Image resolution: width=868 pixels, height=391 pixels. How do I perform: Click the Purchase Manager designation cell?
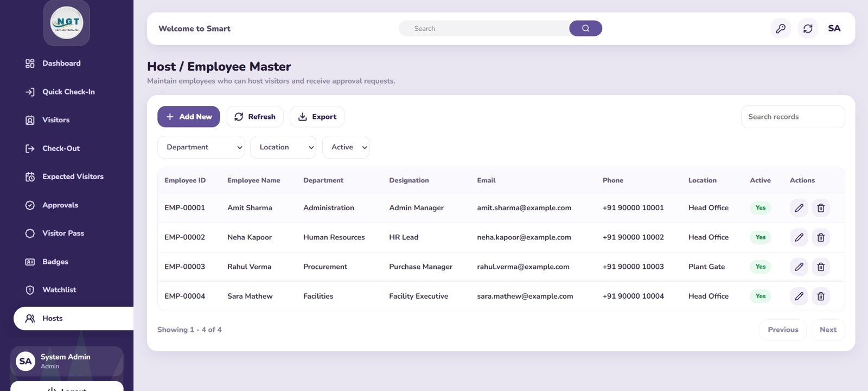[420, 267]
